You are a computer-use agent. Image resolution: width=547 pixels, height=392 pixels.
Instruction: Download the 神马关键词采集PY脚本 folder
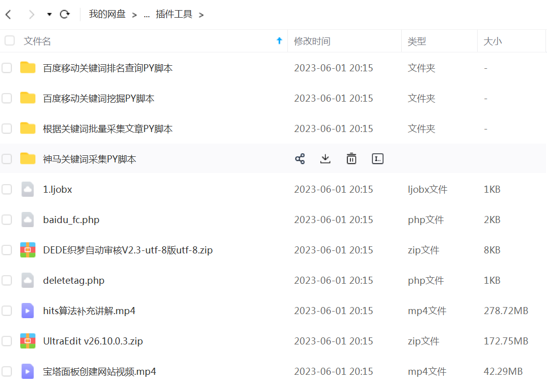pos(325,159)
